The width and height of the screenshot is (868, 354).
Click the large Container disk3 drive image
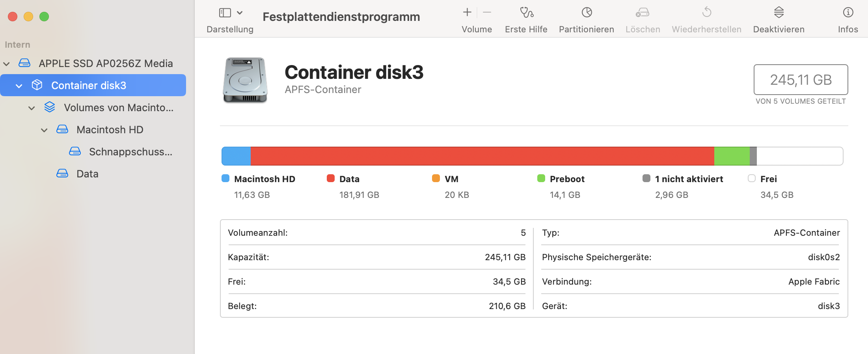coord(245,80)
